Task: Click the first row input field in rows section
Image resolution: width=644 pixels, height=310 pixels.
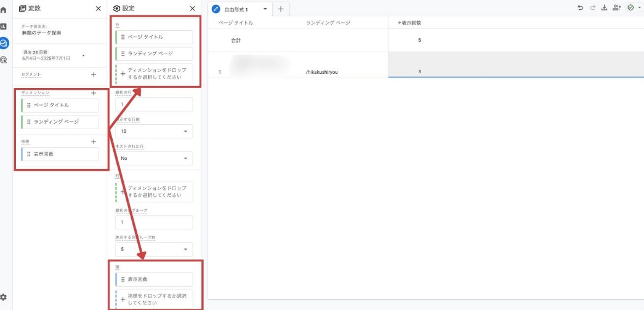Action: [x=154, y=105]
